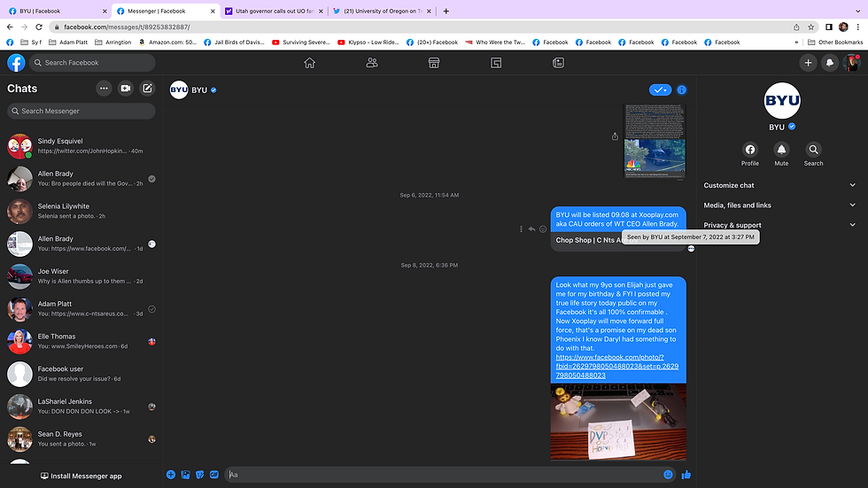Start a new video room
The image size is (868, 488).
(126, 89)
